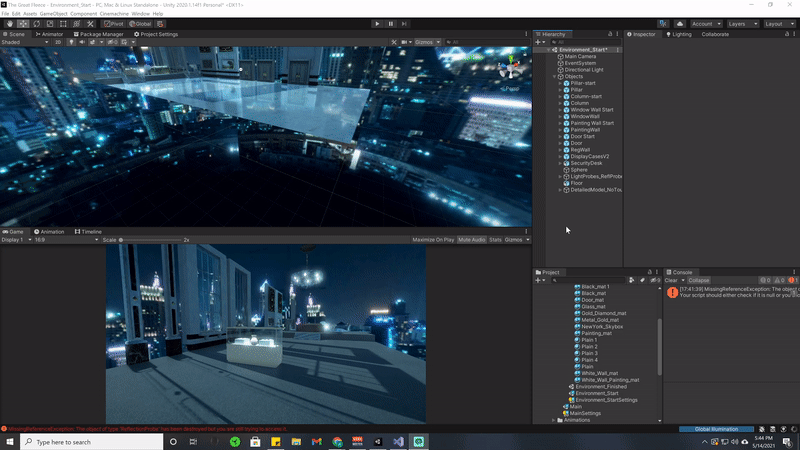Click the Pause button in the toolbar

[x=391, y=23]
